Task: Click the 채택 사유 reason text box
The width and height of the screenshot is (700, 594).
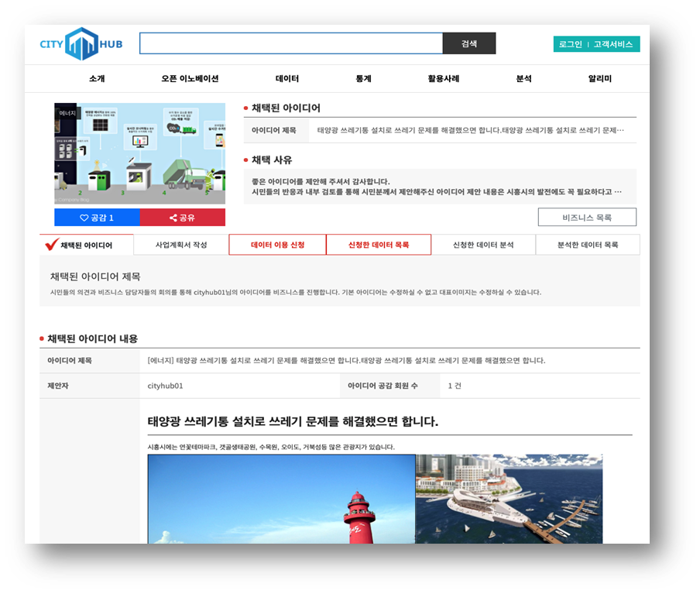Action: [440, 187]
